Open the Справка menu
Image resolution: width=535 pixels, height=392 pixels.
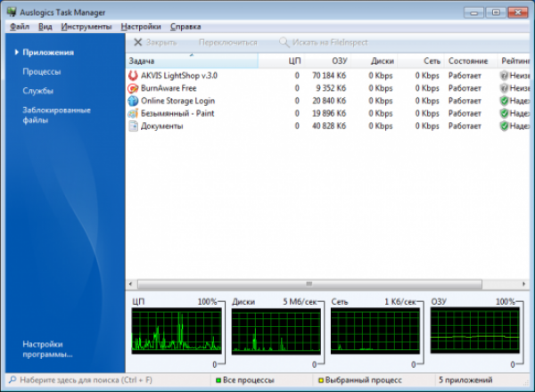click(x=185, y=27)
